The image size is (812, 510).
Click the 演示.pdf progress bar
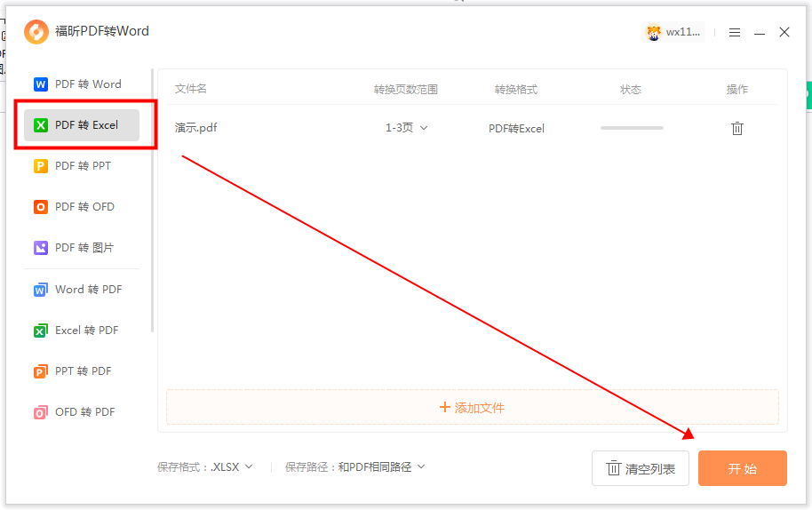[632, 128]
